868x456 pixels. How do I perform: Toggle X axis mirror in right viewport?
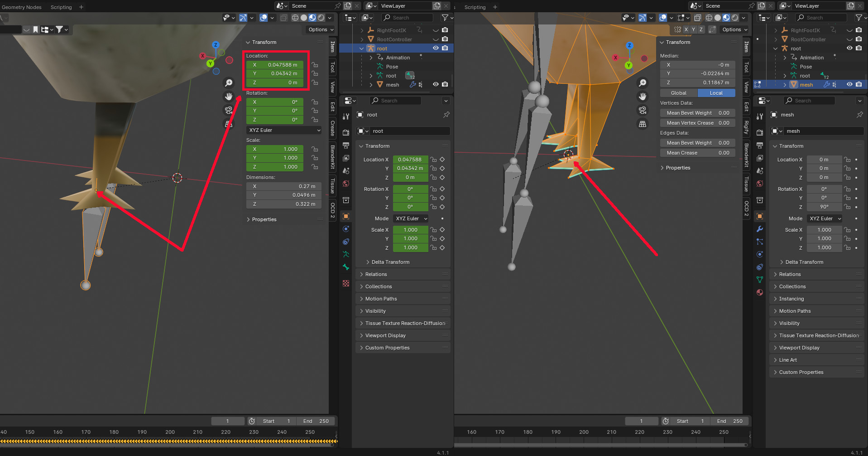pyautogui.click(x=686, y=29)
